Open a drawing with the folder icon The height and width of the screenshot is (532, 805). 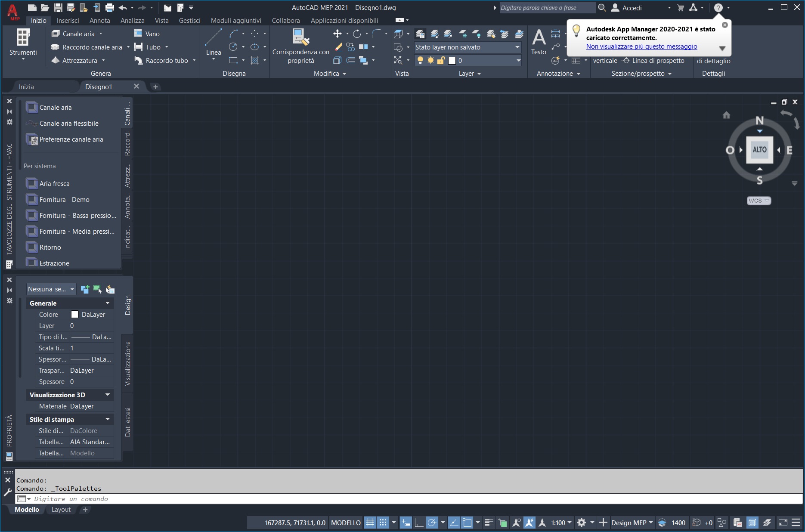[45, 8]
